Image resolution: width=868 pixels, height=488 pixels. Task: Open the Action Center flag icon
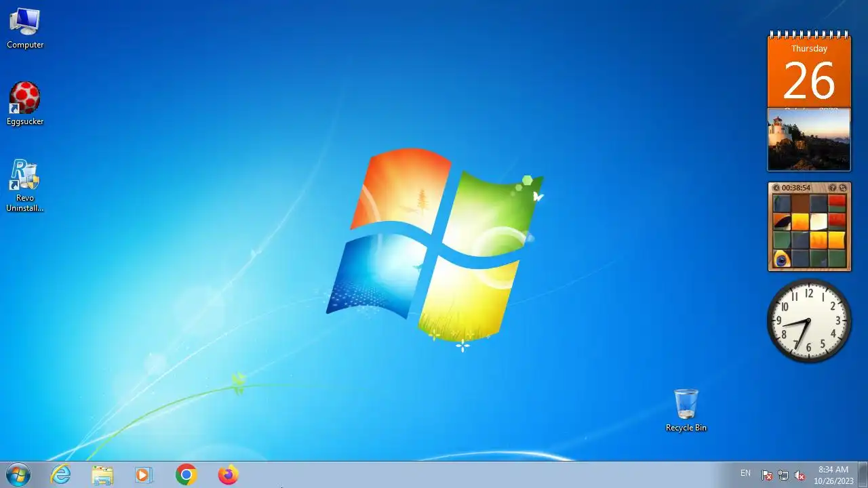(x=767, y=475)
